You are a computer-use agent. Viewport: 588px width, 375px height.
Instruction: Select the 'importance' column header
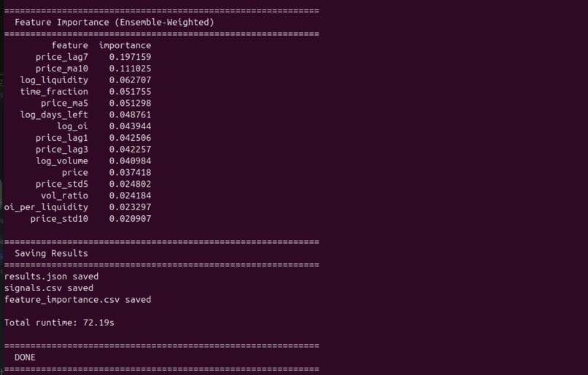125,45
